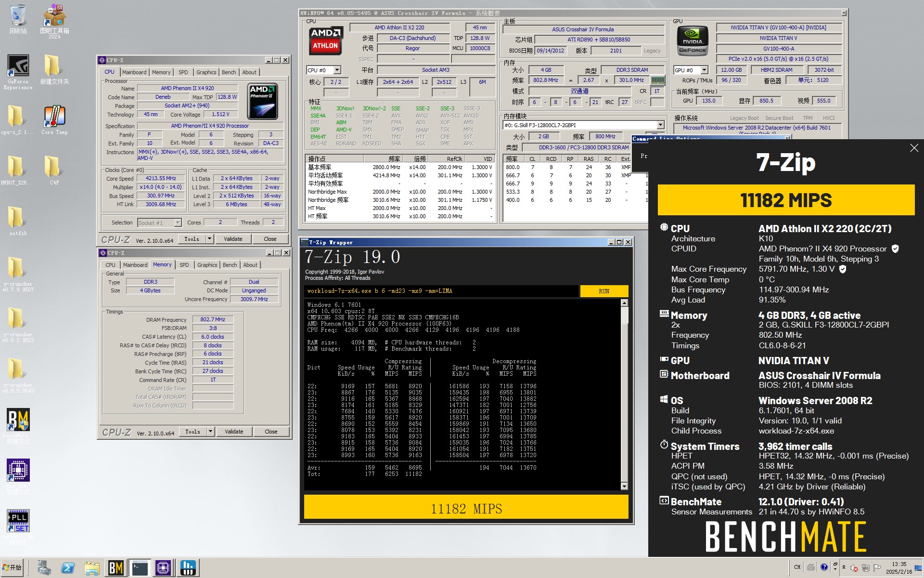Select the HWBOT_X26 folder on the desktop
The height and width of the screenshot is (578, 924).
[x=18, y=171]
